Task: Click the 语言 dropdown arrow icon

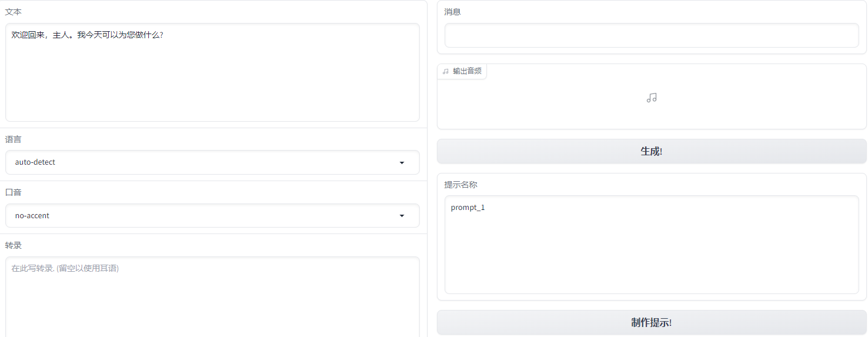Action: [x=402, y=163]
